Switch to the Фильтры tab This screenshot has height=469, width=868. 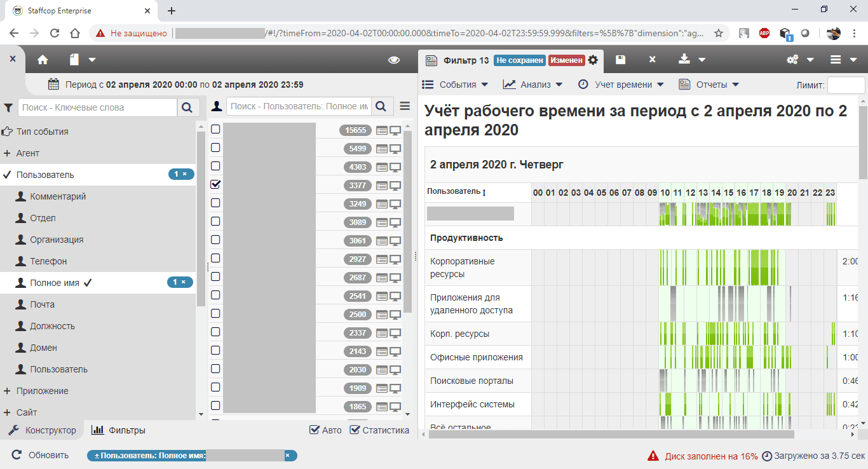tap(118, 430)
